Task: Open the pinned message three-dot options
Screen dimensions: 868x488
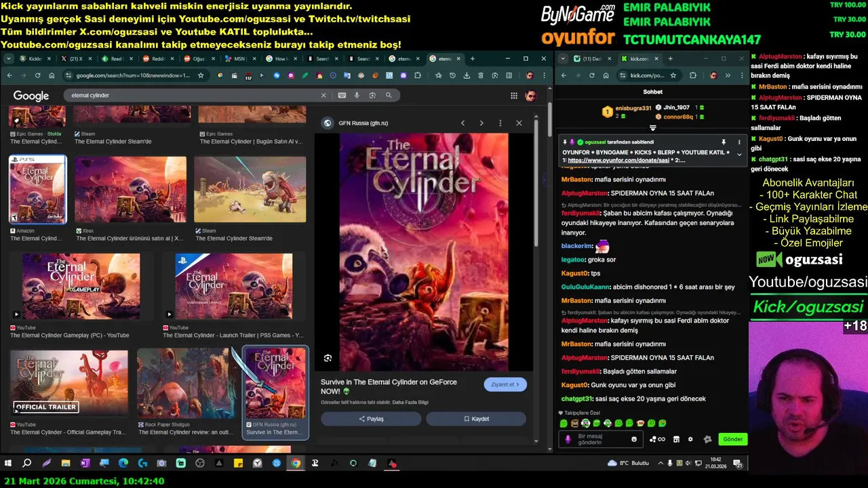Action: [x=739, y=142]
